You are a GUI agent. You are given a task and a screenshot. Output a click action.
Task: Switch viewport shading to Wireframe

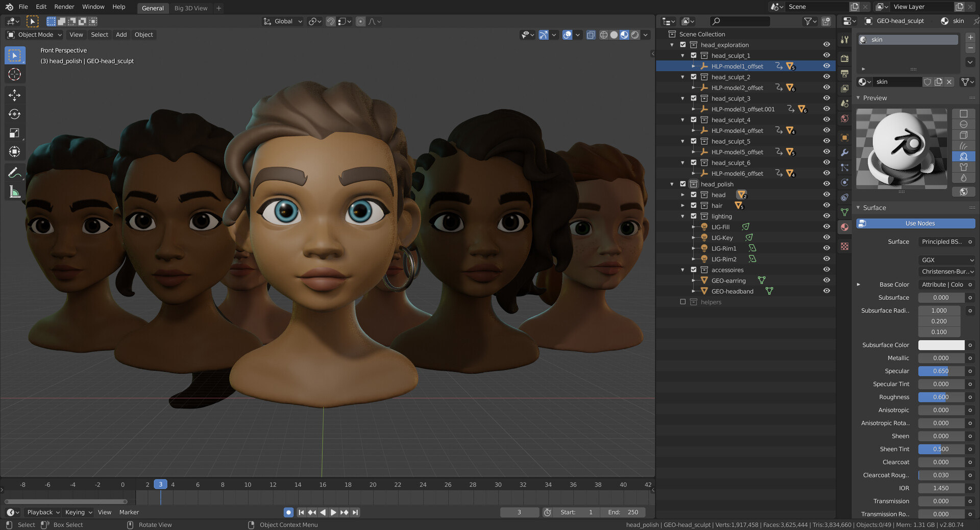pos(604,35)
